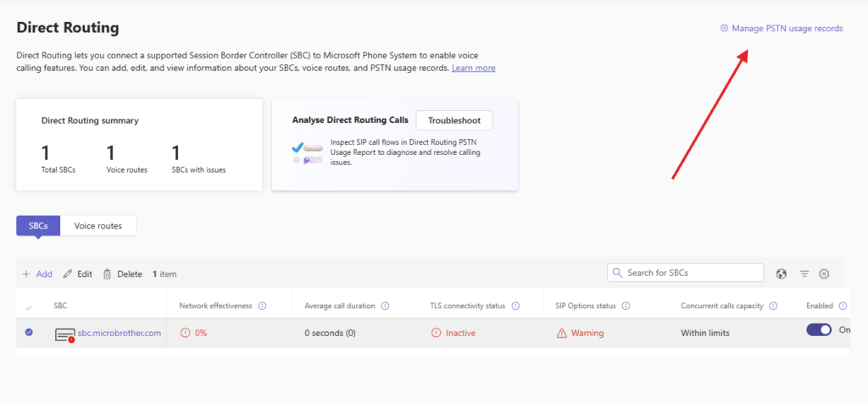Click the globe icon beside the SBC search
868x403 pixels.
click(782, 273)
